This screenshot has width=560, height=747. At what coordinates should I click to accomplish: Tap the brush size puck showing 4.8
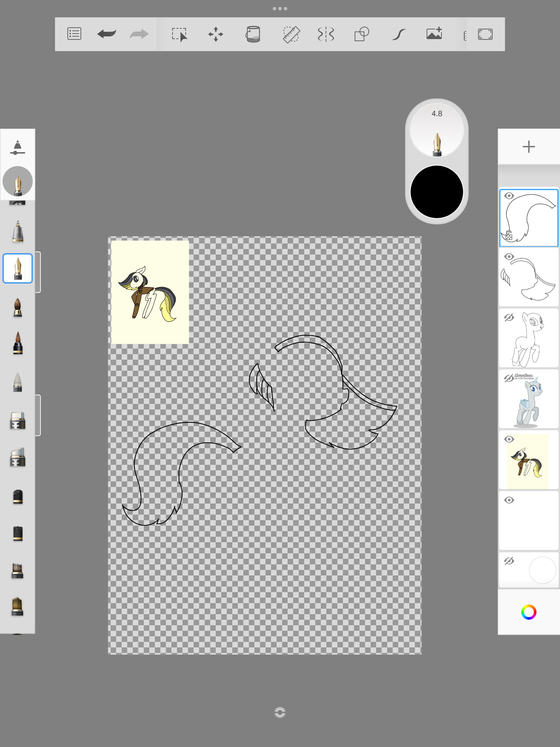(x=437, y=130)
